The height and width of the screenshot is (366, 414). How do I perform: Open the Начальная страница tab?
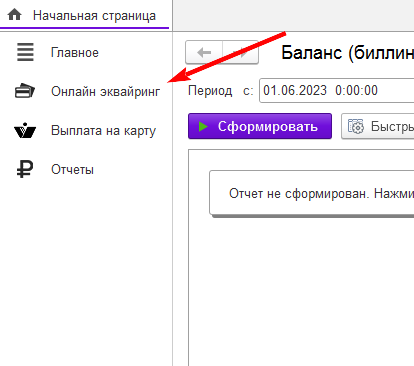pos(84,15)
